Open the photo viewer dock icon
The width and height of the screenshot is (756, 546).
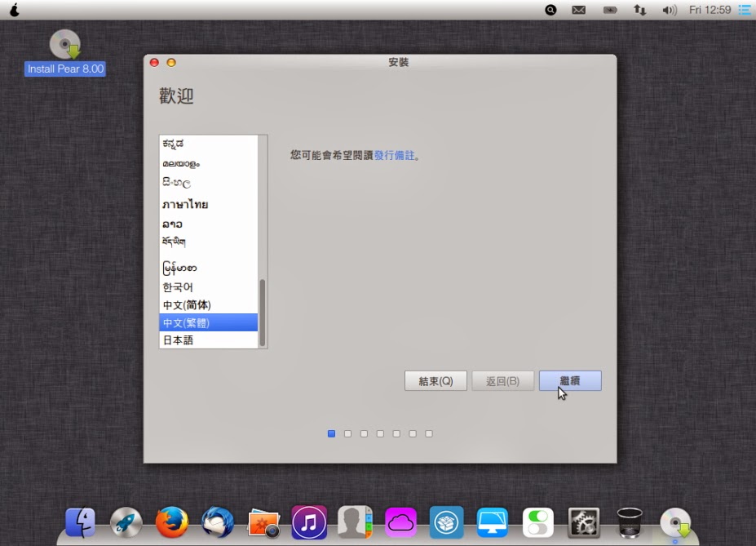tap(263, 523)
